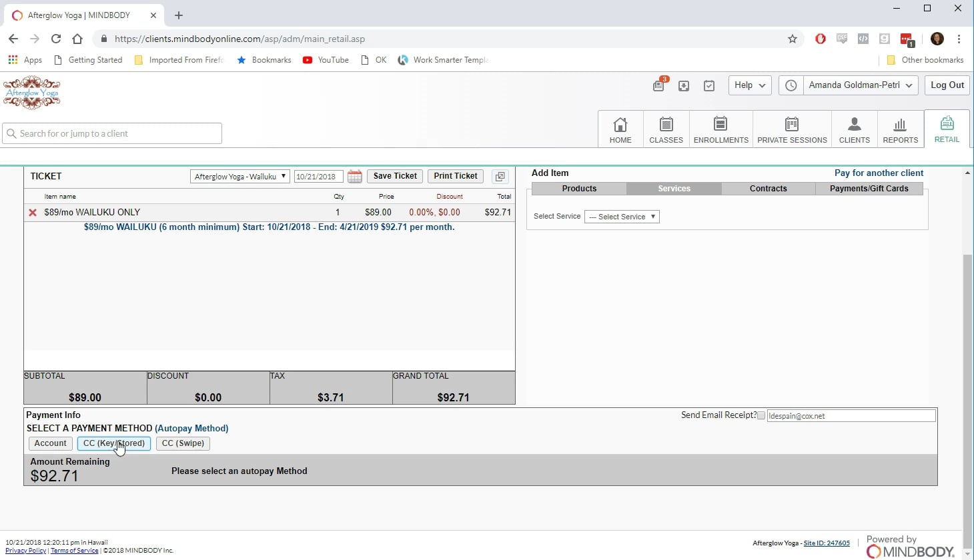
Task: Select the Services tab
Action: [x=674, y=189]
